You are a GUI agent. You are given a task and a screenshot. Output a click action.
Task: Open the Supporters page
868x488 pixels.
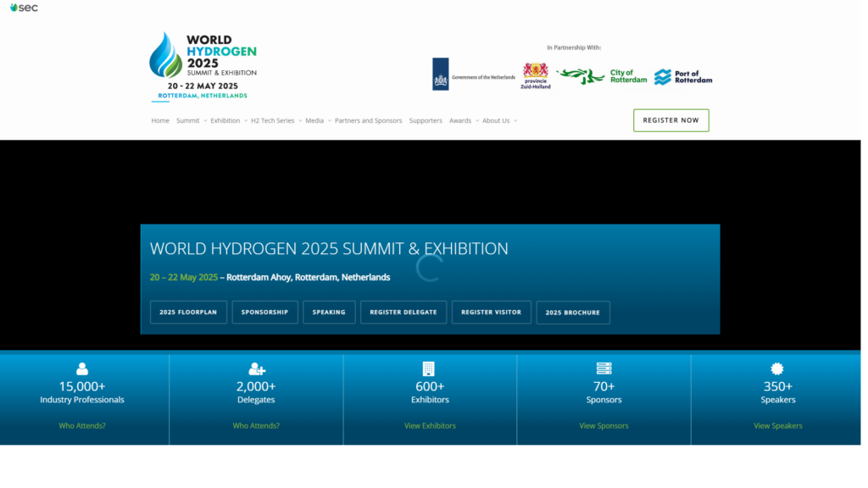[426, 120]
